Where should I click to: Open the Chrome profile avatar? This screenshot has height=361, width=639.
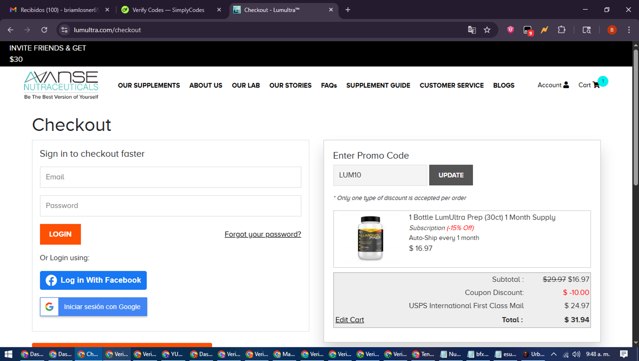(x=612, y=30)
